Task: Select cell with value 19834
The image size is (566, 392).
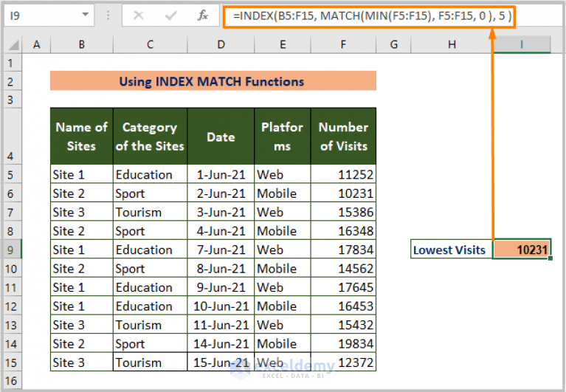Action: [x=343, y=343]
